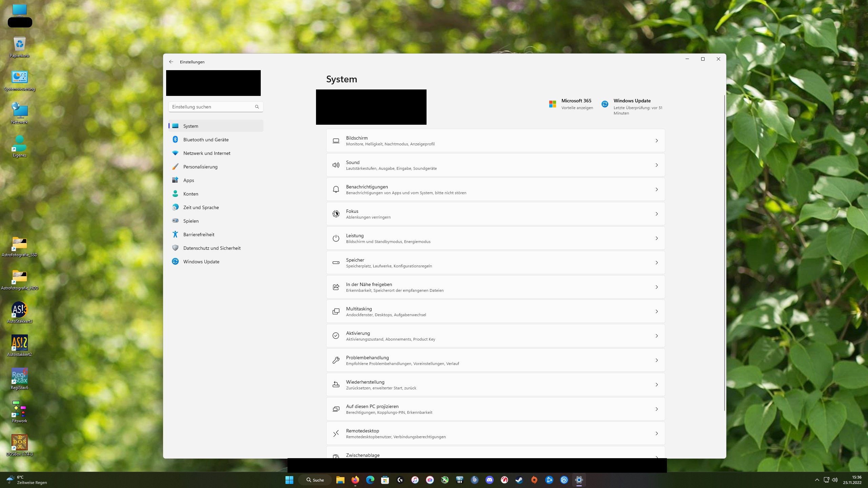The height and width of the screenshot is (488, 868).
Task: Click the Steam icon in the taskbar
Action: [519, 480]
